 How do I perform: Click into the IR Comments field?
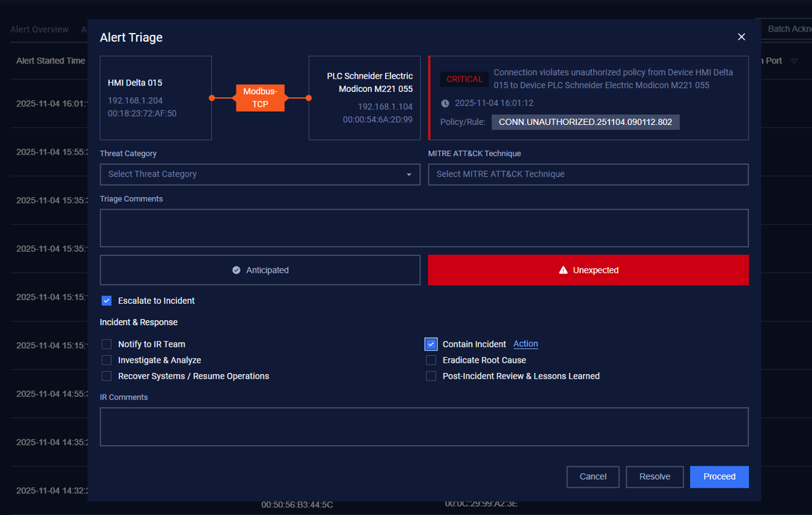(x=424, y=426)
